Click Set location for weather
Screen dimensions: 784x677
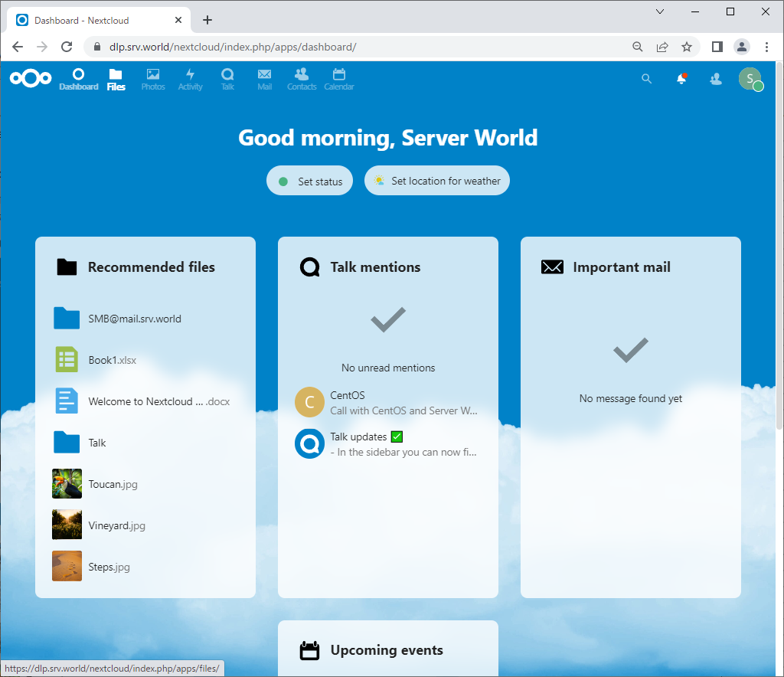click(437, 181)
